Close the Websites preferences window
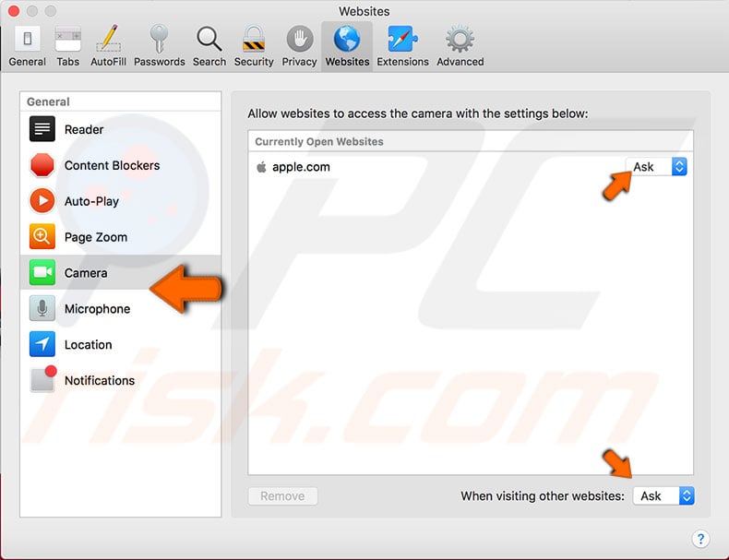 pyautogui.click(x=14, y=11)
